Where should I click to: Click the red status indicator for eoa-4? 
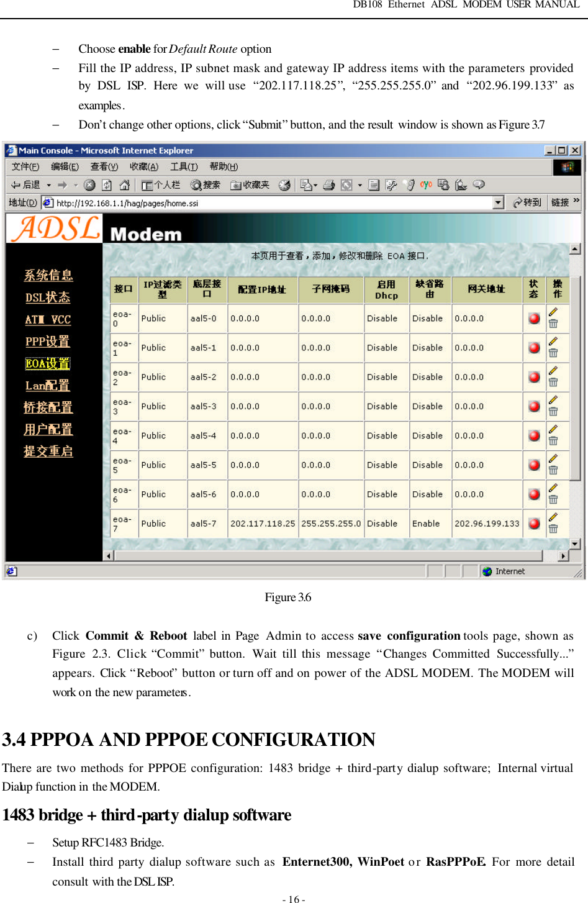tap(534, 435)
